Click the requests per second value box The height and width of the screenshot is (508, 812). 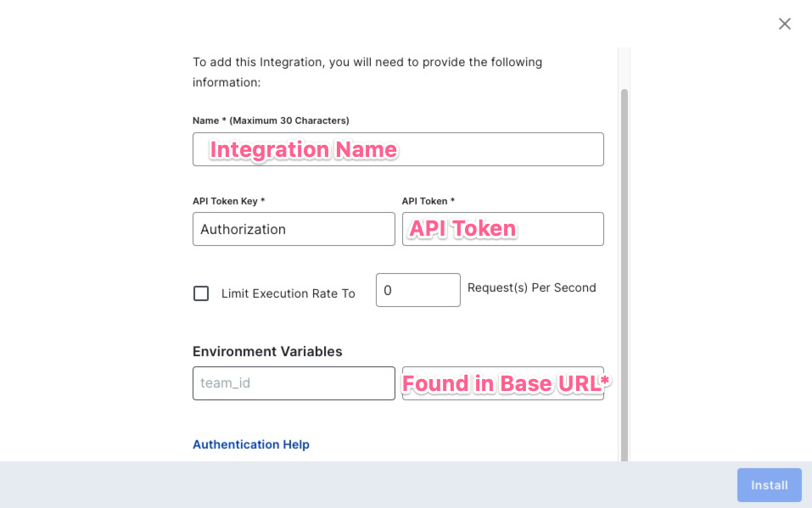(417, 289)
